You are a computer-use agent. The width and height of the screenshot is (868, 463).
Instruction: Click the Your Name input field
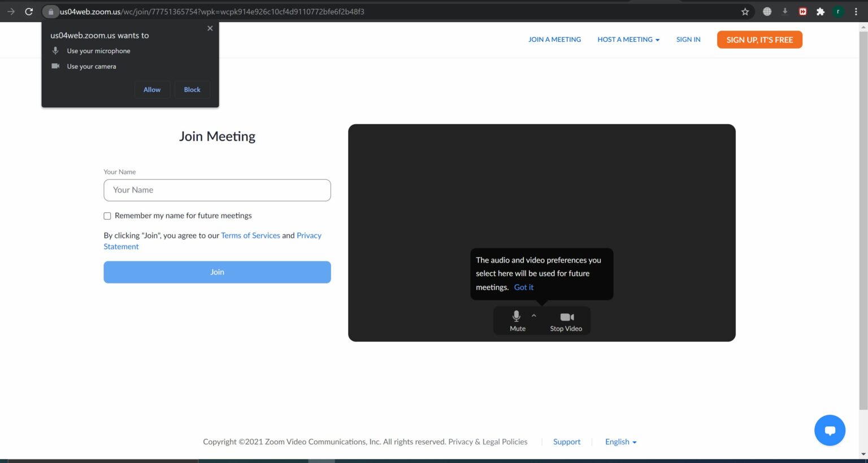pos(217,190)
